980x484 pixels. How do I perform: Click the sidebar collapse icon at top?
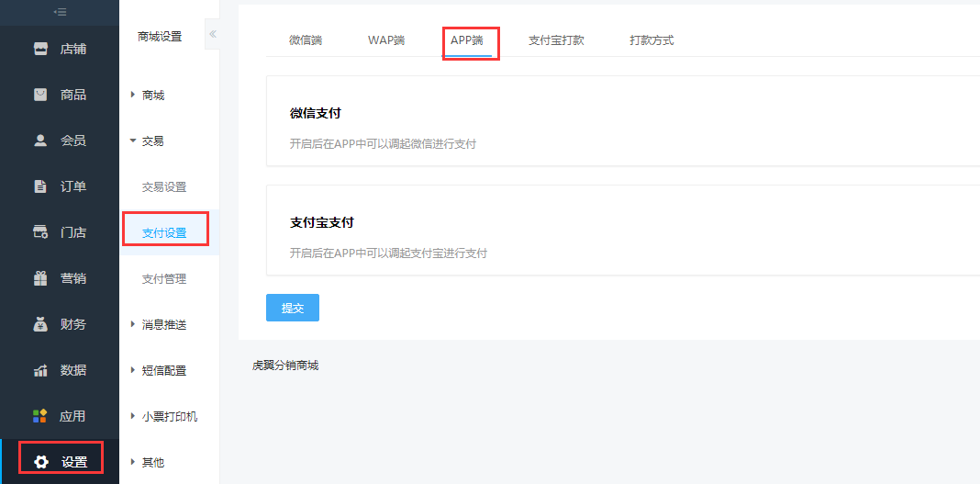60,12
